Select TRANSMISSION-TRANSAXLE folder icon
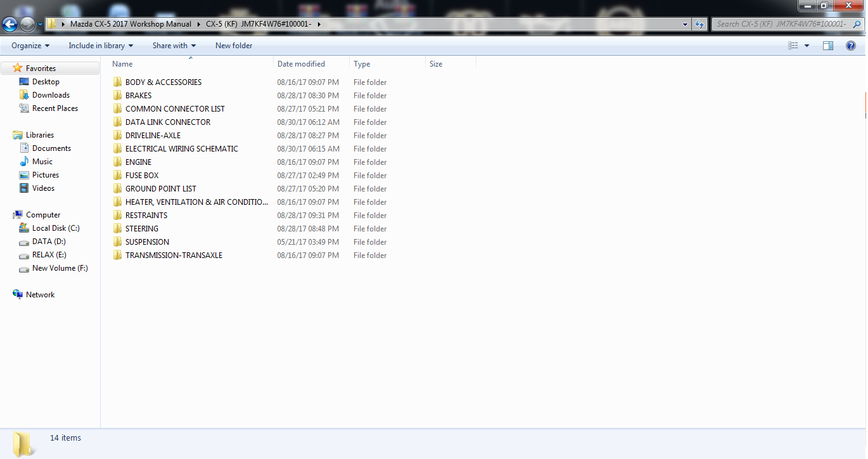This screenshot has width=868, height=459. click(117, 255)
